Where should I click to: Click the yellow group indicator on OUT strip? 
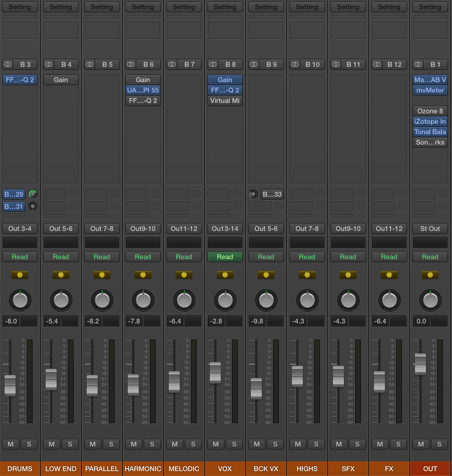click(430, 275)
